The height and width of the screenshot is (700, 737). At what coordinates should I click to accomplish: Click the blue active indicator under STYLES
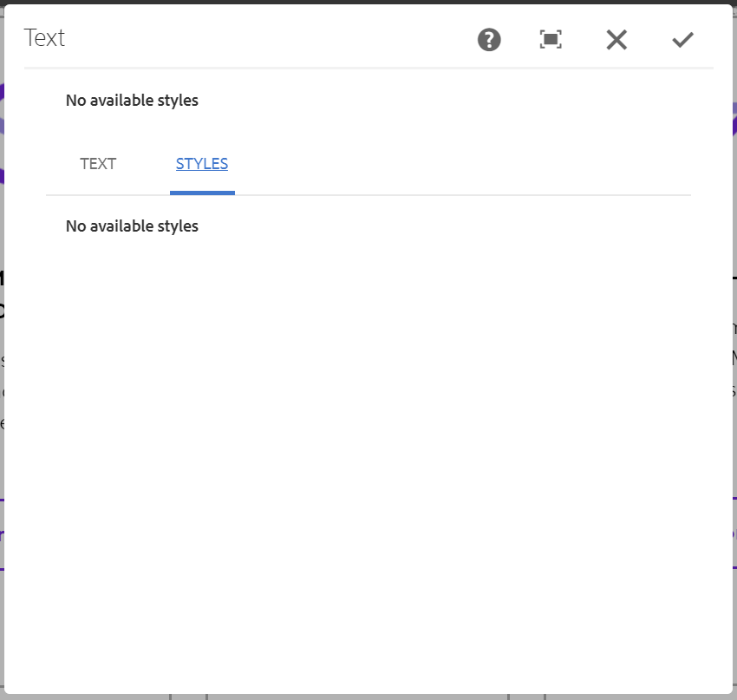point(202,193)
